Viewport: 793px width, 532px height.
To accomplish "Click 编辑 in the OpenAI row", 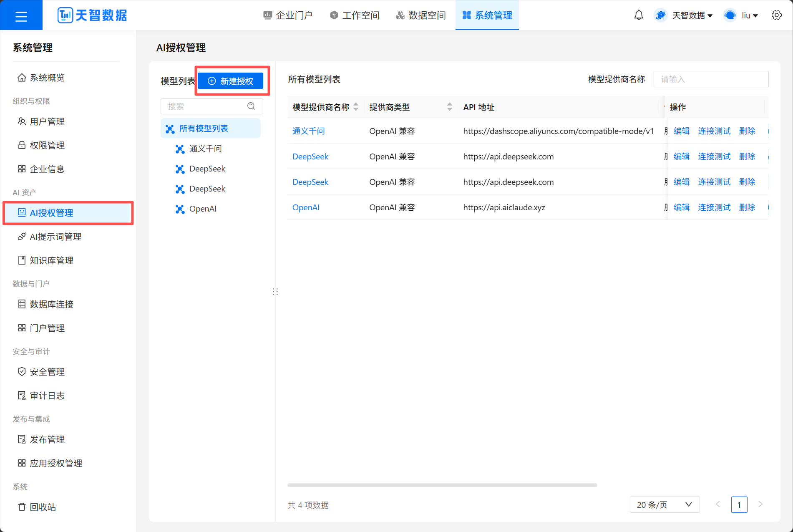I will pos(682,207).
